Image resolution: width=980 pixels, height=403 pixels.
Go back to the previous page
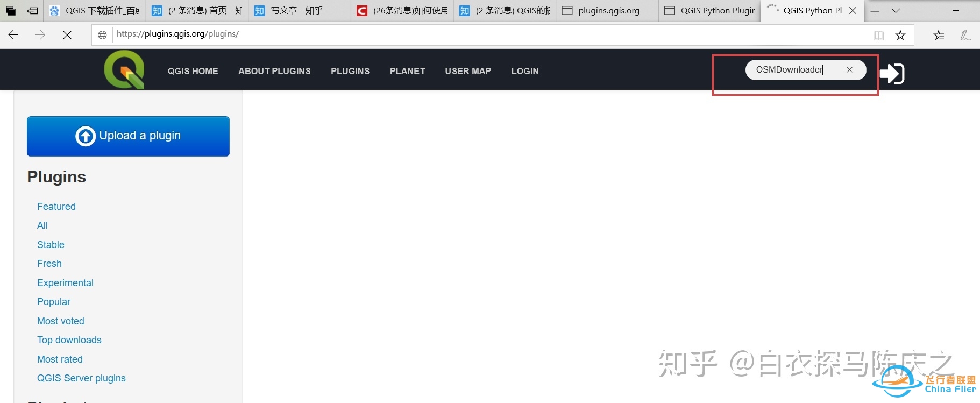point(13,35)
